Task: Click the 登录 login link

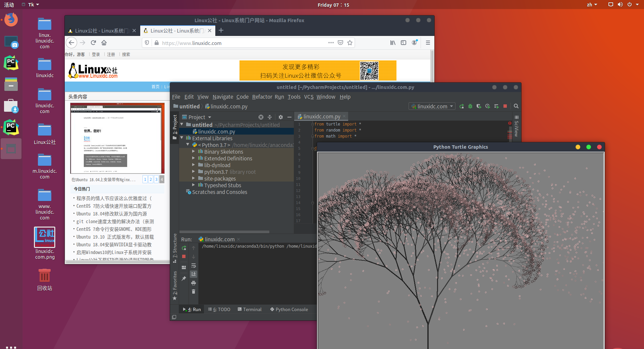Action: [x=96, y=54]
